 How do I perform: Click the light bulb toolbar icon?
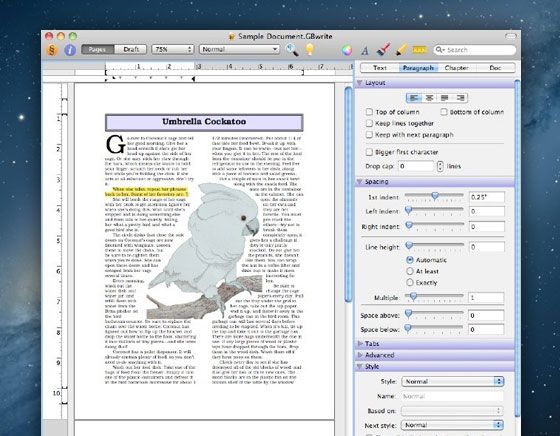(x=310, y=49)
